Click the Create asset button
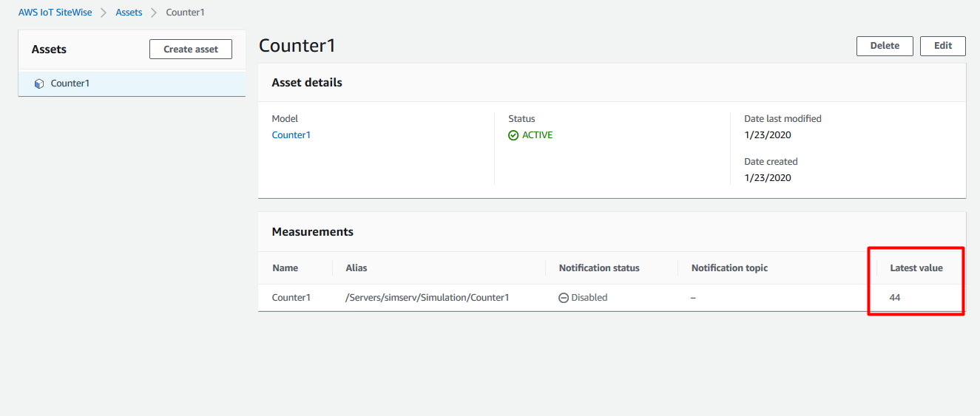Viewport: 980px width, 416px height. pos(191,49)
